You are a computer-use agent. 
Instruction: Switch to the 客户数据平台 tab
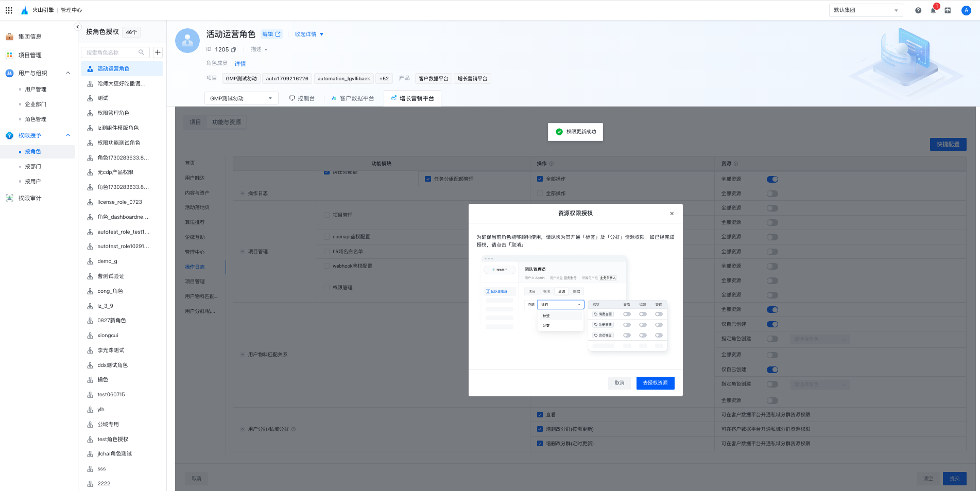click(x=352, y=98)
